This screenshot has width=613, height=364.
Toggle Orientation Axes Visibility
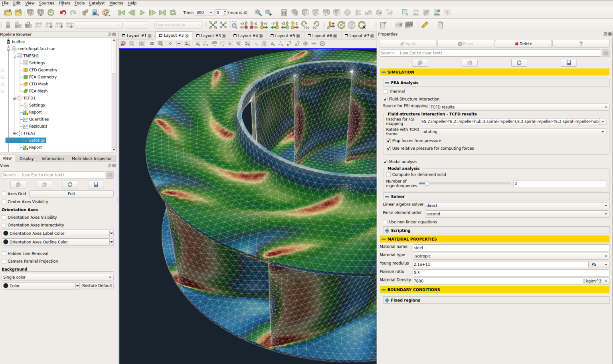click(4, 217)
